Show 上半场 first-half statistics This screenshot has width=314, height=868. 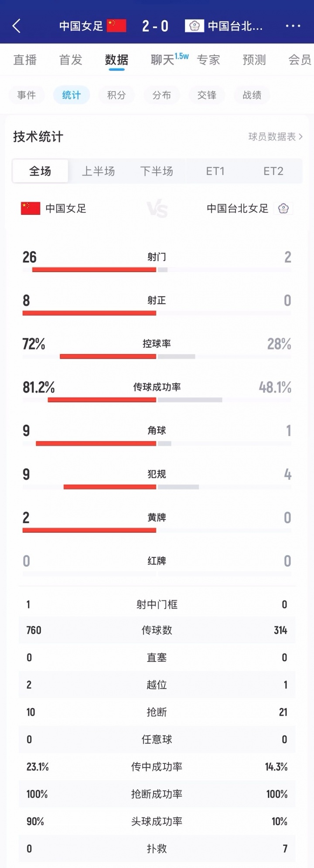pos(99,171)
